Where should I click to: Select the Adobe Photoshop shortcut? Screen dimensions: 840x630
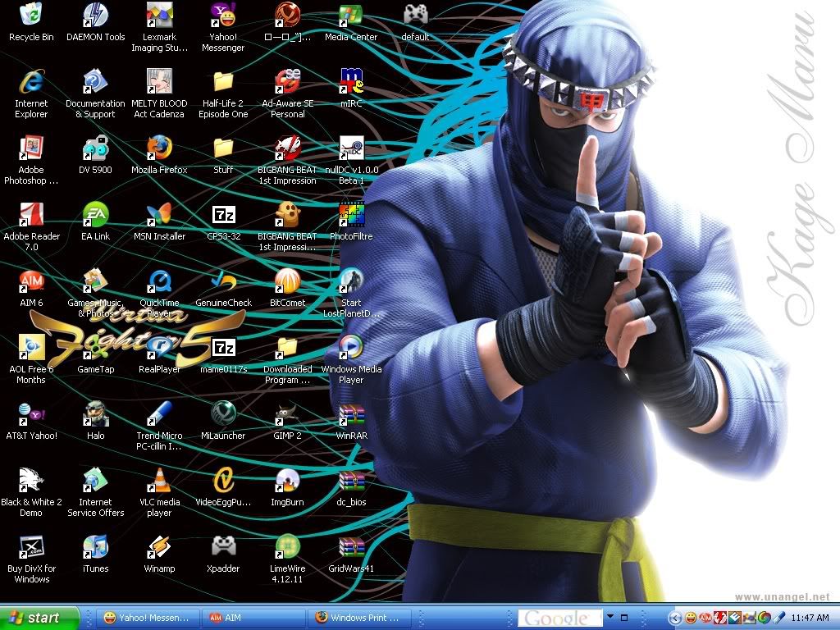tap(31, 148)
